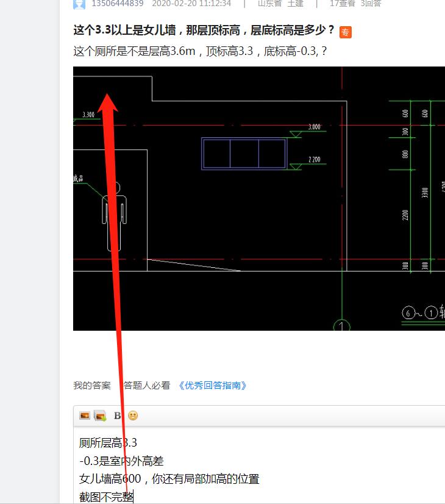Toggle bold formatting in the answer editor
Viewport: 445px width, 504px height.
(x=118, y=416)
